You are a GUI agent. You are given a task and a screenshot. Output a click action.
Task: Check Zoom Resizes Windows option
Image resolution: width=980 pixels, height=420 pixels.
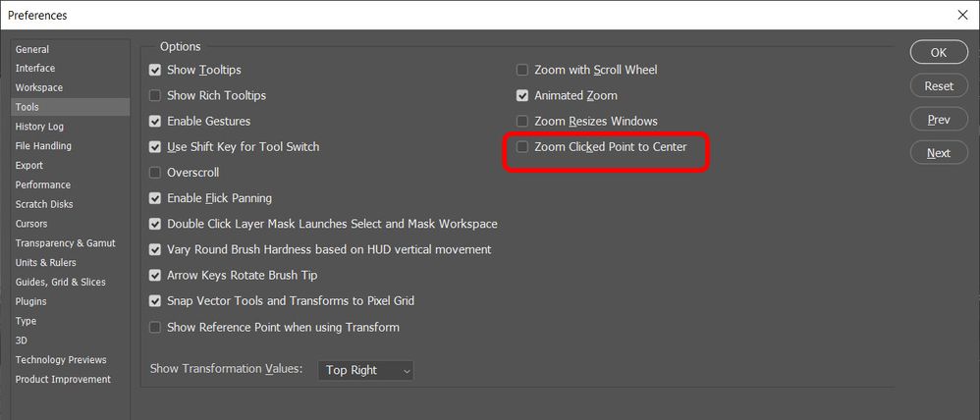[523, 122]
